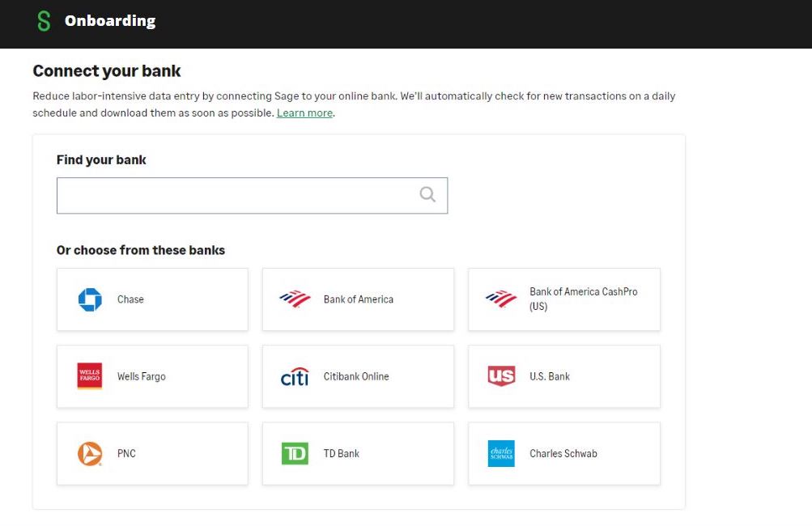This screenshot has height=526, width=812.
Task: Click the Citi logo
Action: (295, 377)
